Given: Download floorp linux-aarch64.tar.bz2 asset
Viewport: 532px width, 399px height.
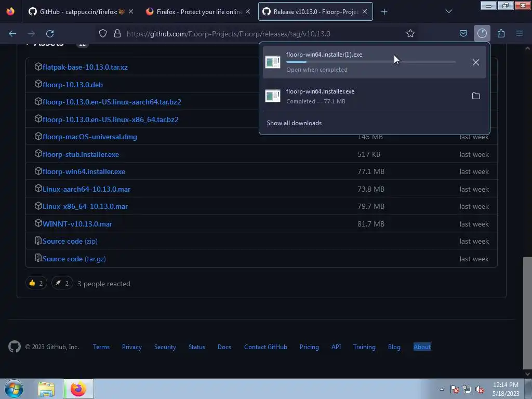Looking at the screenshot, I should point(112,102).
